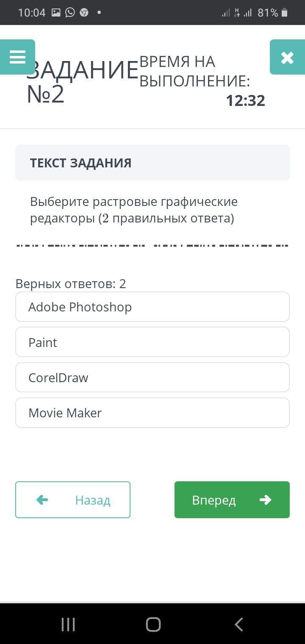Tap the right arrow in Вперед button
This screenshot has height=644, width=305.
(265, 500)
